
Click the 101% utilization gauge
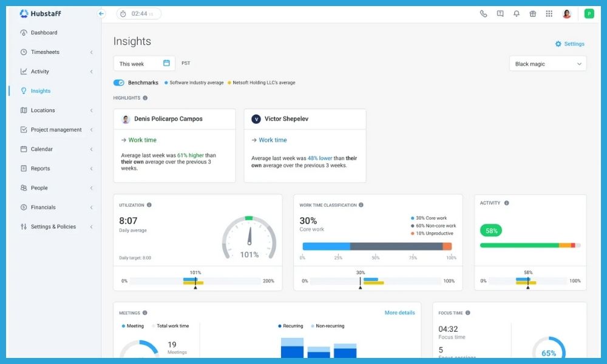[249, 237]
